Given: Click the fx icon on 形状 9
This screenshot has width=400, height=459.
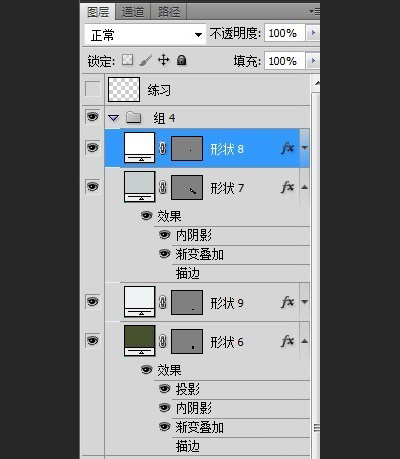Looking at the screenshot, I should point(287,302).
